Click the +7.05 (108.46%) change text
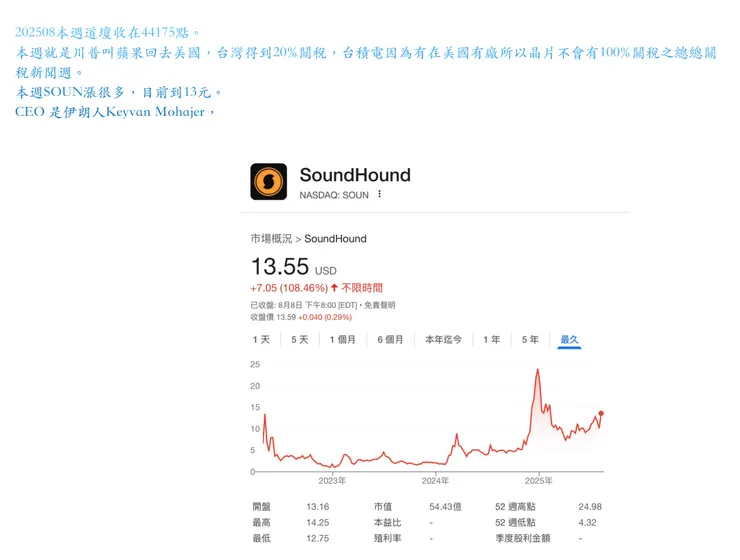Viewport: 740px width, 560px height. click(289, 288)
